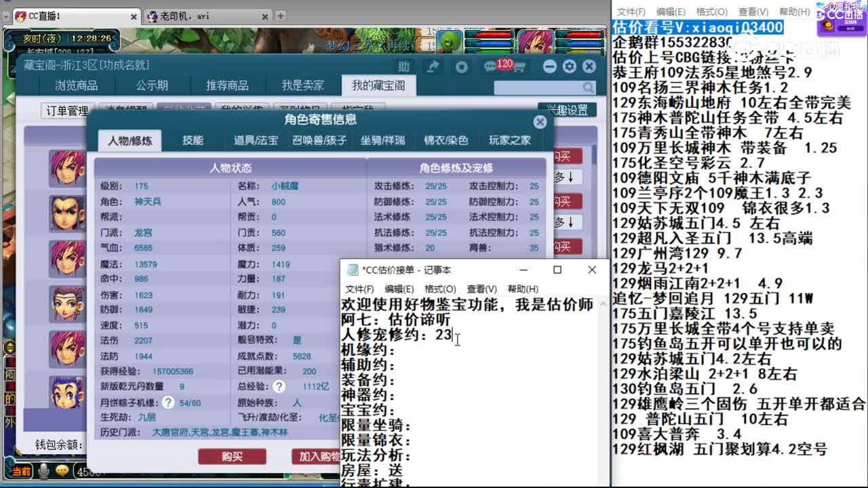Image resolution: width=868 pixels, height=488 pixels.
Task: Click the 门派 value 龙宫
Action: coord(143,232)
